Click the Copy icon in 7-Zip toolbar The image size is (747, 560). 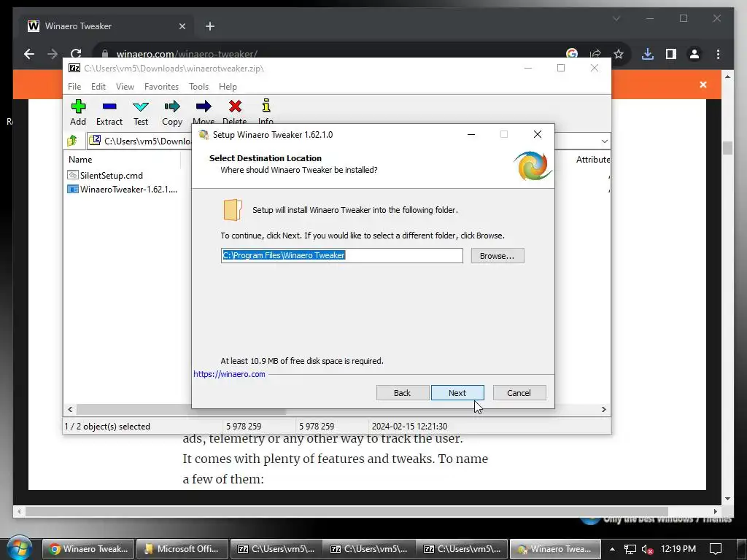(172, 106)
